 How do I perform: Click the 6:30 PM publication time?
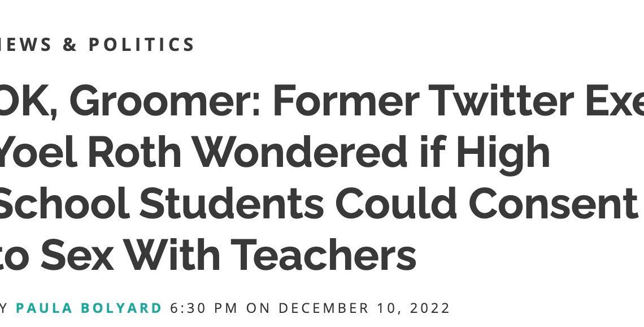click(204, 308)
